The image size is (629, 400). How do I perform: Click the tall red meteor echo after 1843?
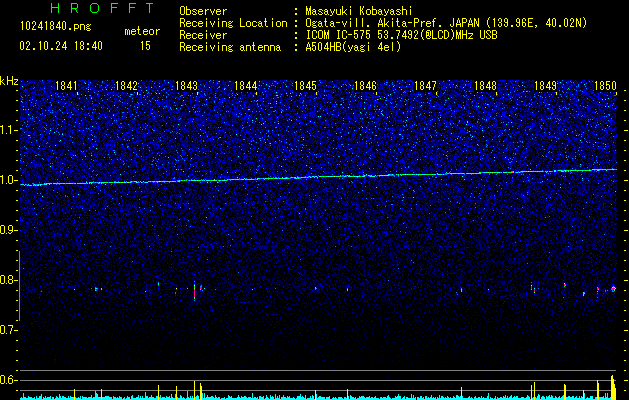195,291
